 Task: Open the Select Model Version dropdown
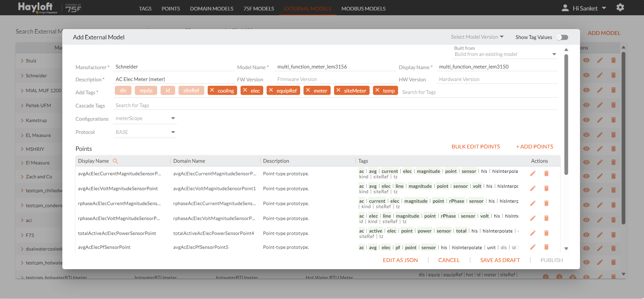[x=477, y=37]
